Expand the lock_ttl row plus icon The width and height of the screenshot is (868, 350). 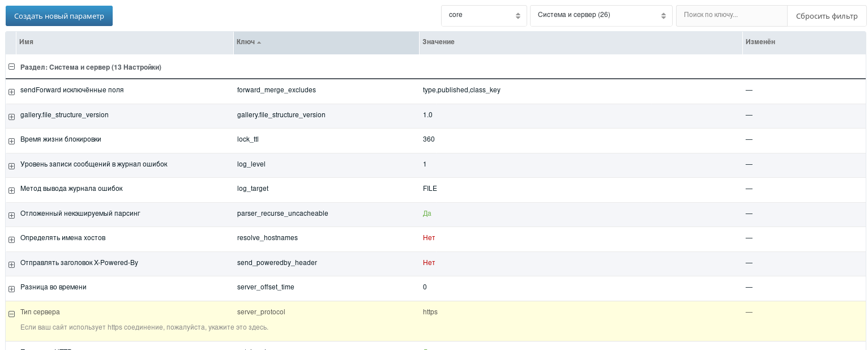point(11,141)
